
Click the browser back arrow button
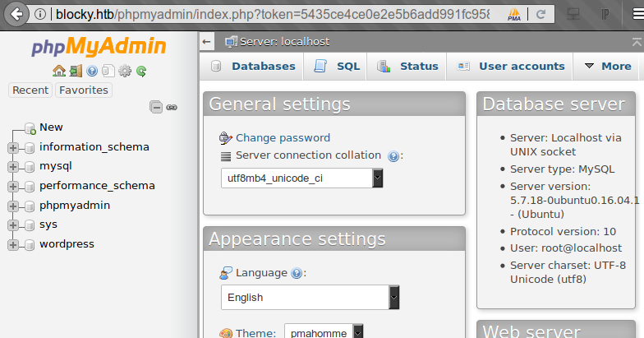(16, 15)
